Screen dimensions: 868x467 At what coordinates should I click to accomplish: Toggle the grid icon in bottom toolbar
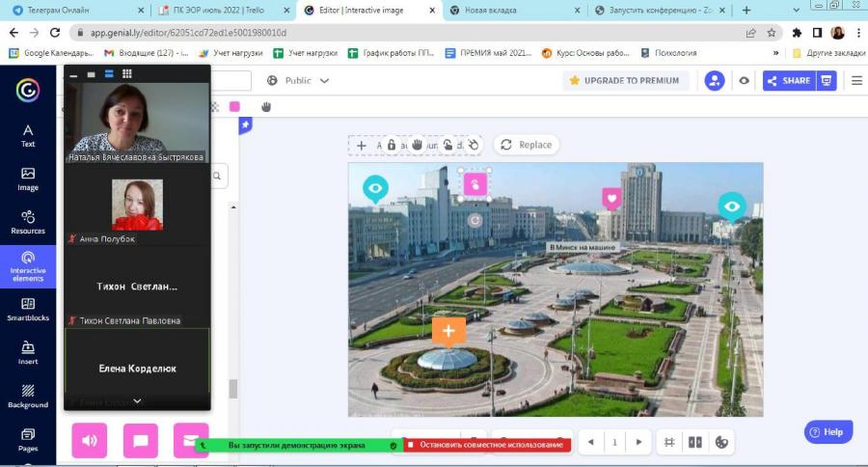[x=669, y=442]
